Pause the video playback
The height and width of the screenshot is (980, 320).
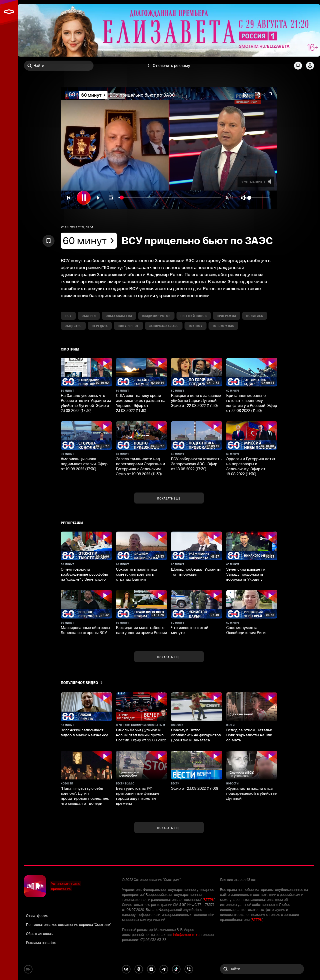point(83,198)
